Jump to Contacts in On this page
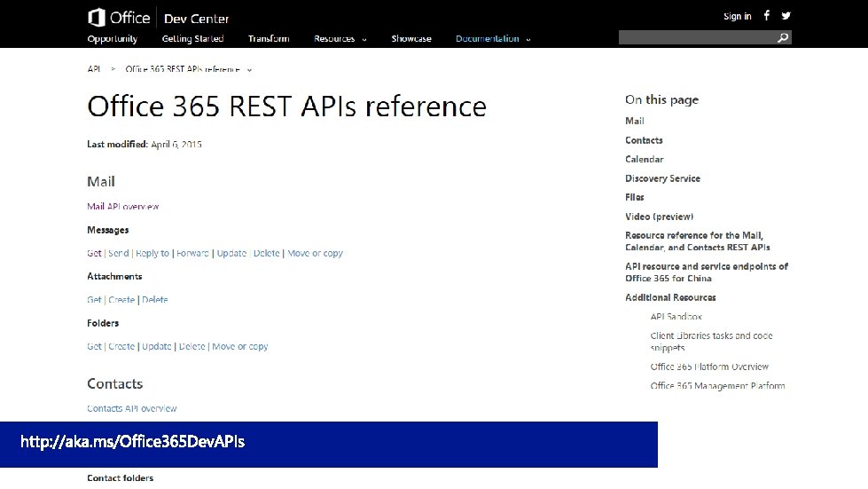This screenshot has width=868, height=489. [644, 140]
